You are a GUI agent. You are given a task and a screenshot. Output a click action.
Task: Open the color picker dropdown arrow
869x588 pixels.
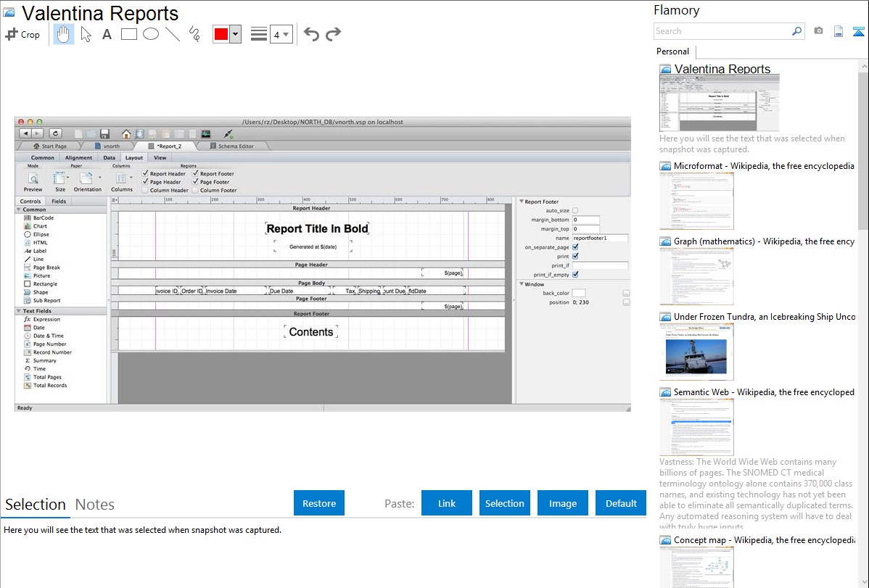pos(235,34)
